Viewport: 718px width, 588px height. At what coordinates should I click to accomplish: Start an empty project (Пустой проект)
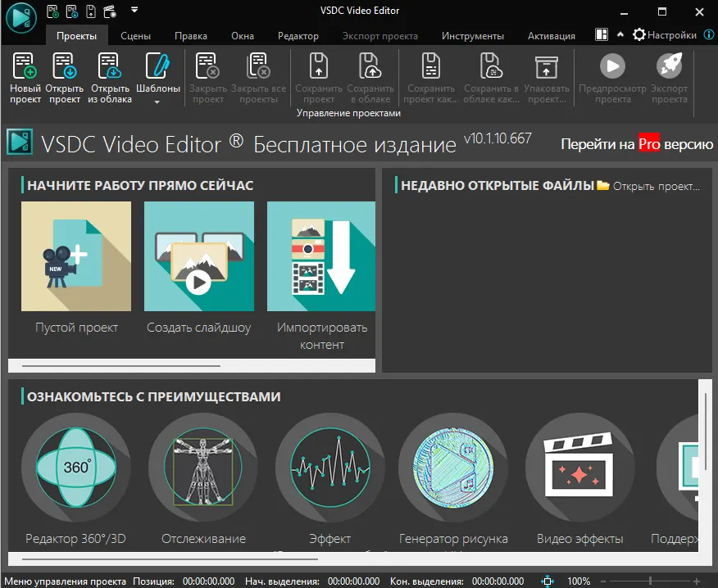coord(76,256)
